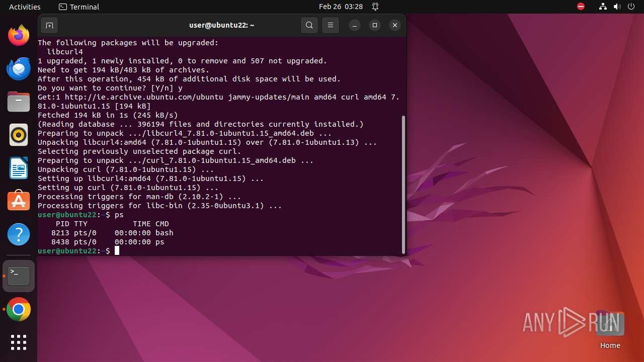The width and height of the screenshot is (644, 362).
Task: Click the 'Fetched 194 kB in 1s' line
Action: pos(108,115)
